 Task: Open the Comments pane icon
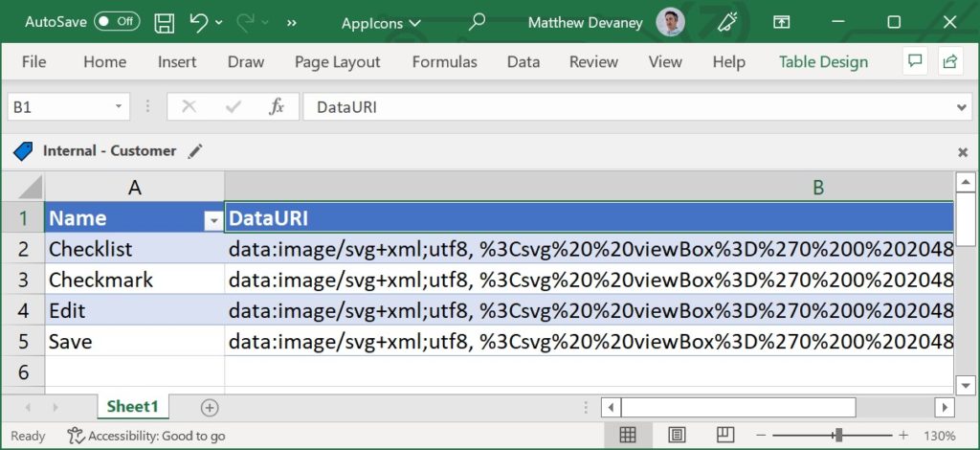(915, 61)
